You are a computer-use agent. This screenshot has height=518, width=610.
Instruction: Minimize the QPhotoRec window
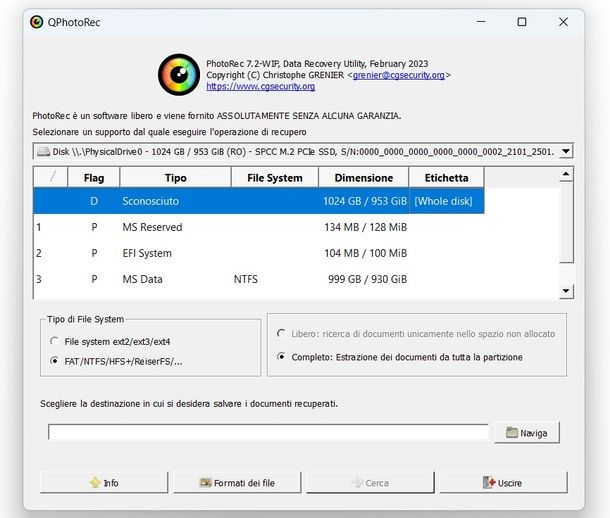[x=481, y=22]
